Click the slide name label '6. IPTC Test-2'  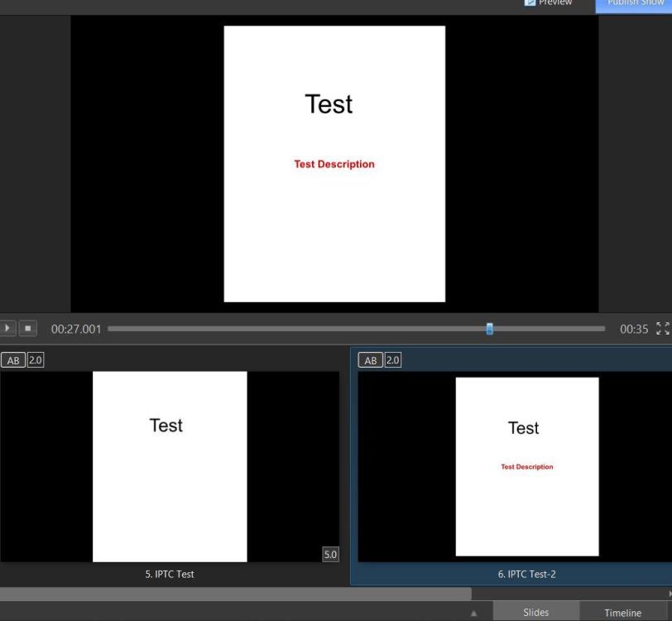(x=526, y=574)
